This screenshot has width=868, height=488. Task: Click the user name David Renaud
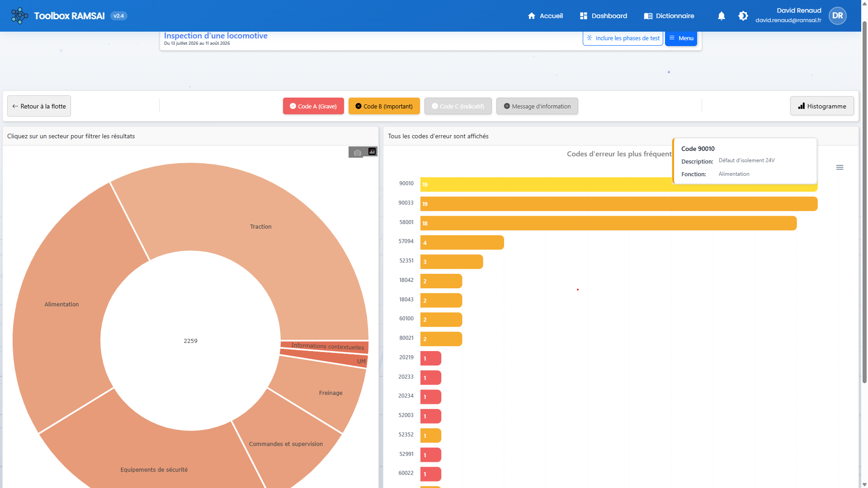[x=799, y=10]
